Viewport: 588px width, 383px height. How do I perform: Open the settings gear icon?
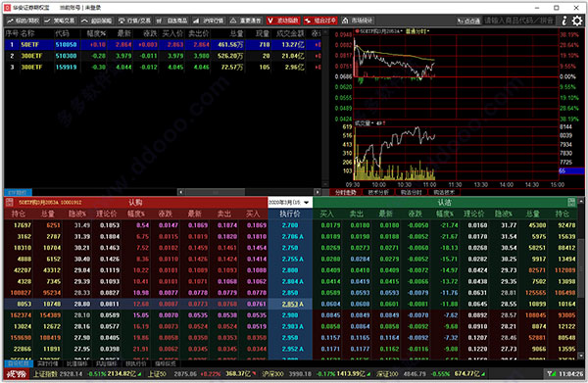577,21
